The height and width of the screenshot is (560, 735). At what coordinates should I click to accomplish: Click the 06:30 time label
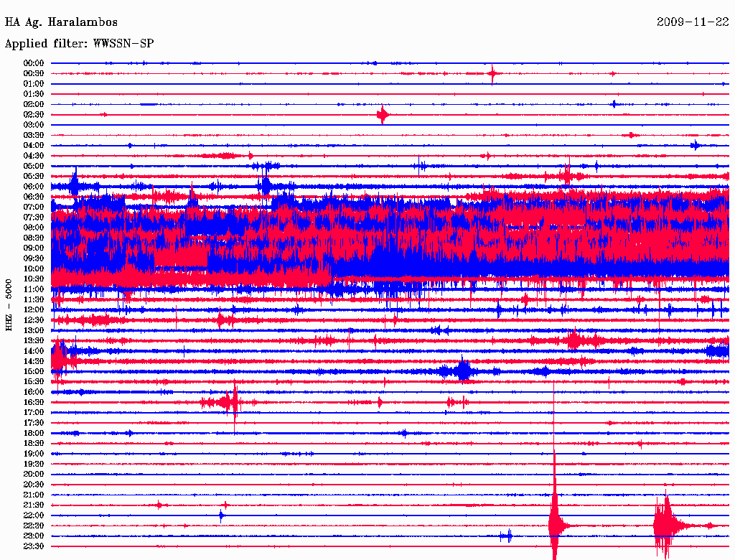tap(34, 197)
